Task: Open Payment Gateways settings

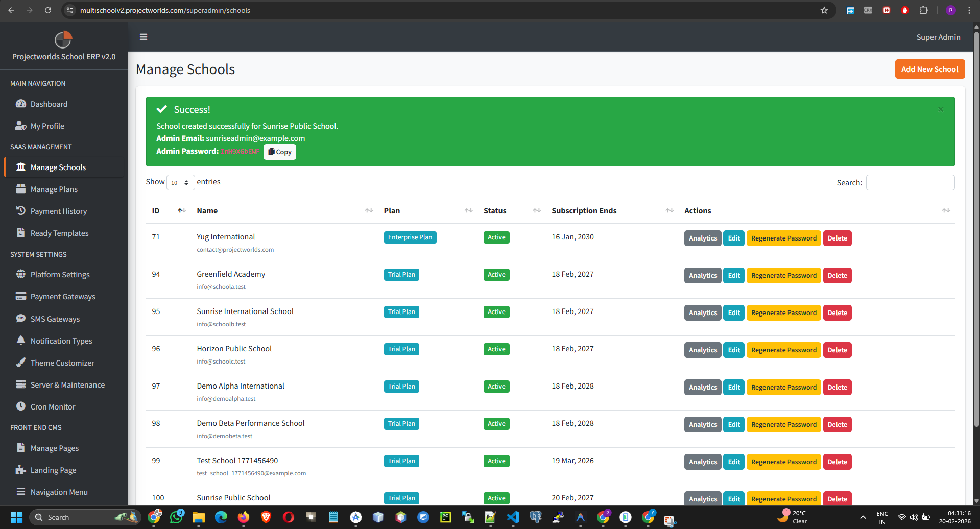Action: pos(62,296)
